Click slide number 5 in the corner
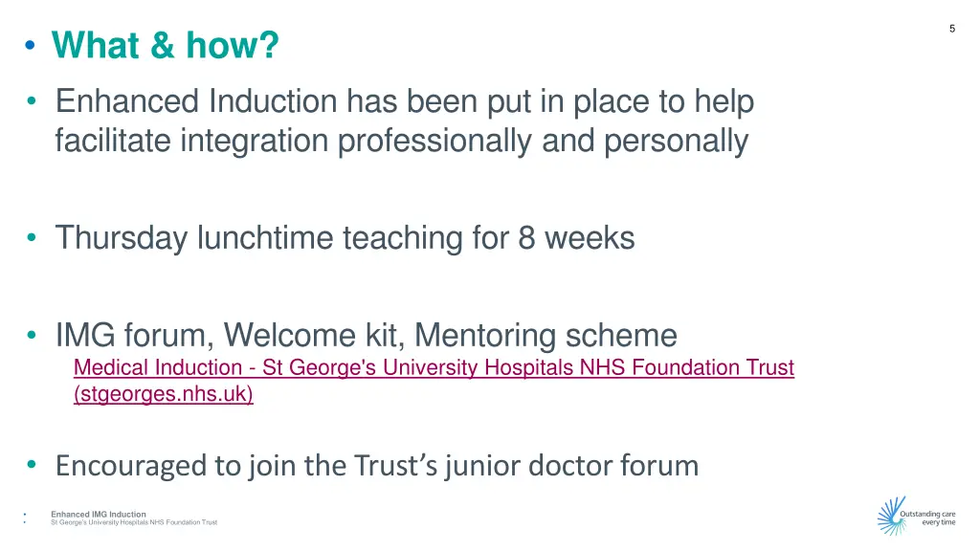 pyautogui.click(x=952, y=29)
